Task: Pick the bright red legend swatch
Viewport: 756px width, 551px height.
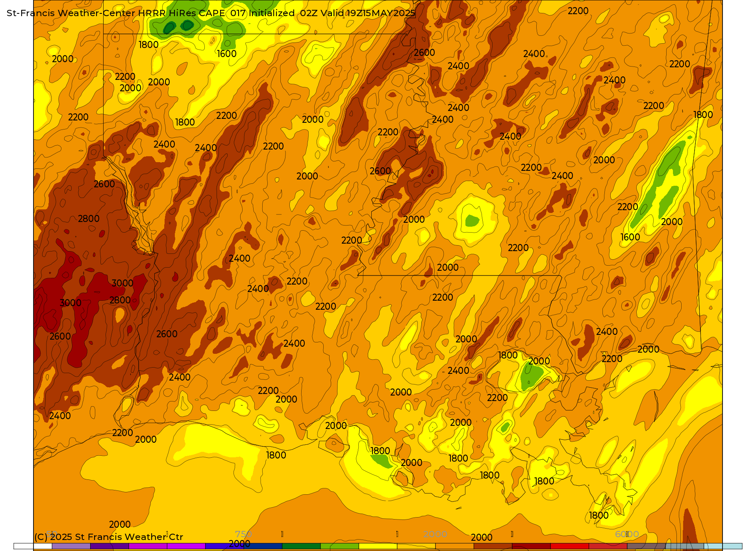Action: pos(569,546)
